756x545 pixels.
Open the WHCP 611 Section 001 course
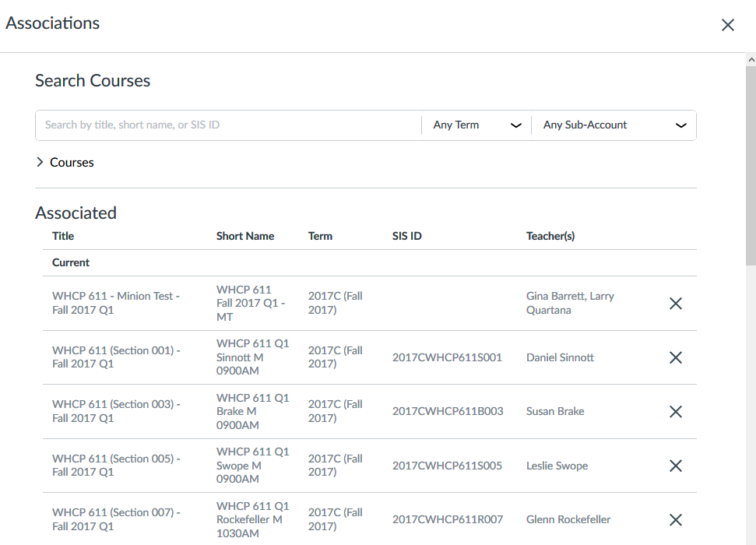tap(117, 357)
